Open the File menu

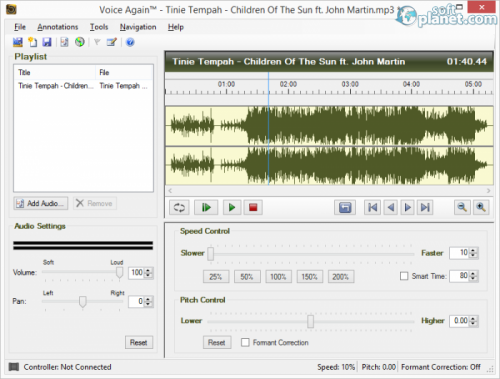pyautogui.click(x=20, y=27)
